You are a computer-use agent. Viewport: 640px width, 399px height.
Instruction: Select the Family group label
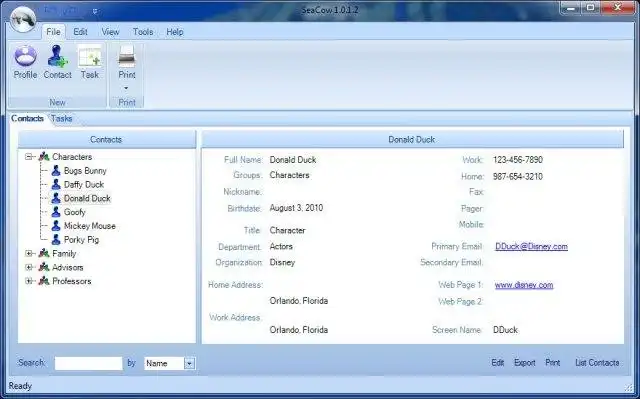click(64, 254)
